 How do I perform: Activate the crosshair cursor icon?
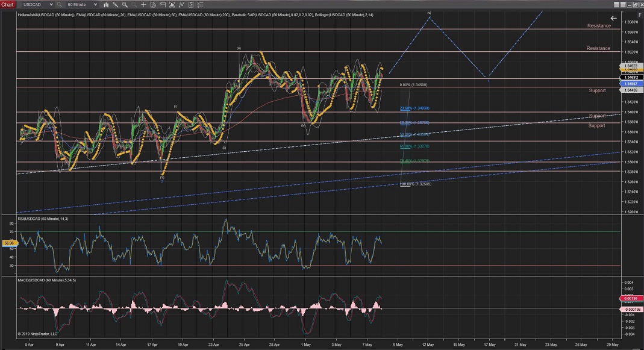[x=143, y=4]
